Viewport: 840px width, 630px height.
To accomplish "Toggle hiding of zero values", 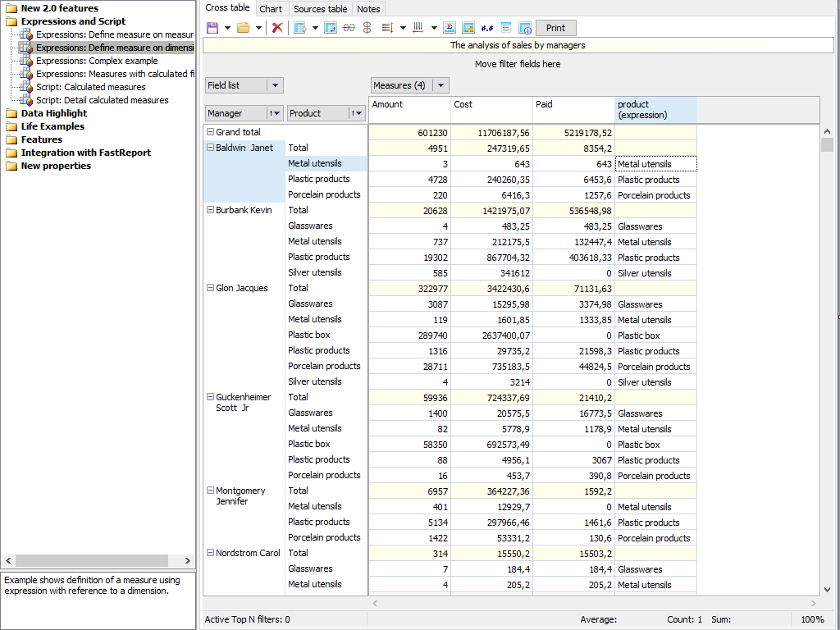I will (x=349, y=27).
